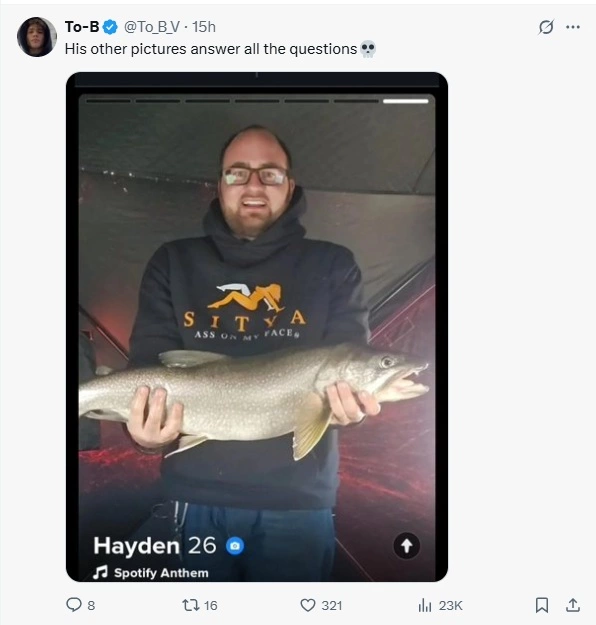
Task: Open the three-dot more options menu
Action: (x=573, y=27)
